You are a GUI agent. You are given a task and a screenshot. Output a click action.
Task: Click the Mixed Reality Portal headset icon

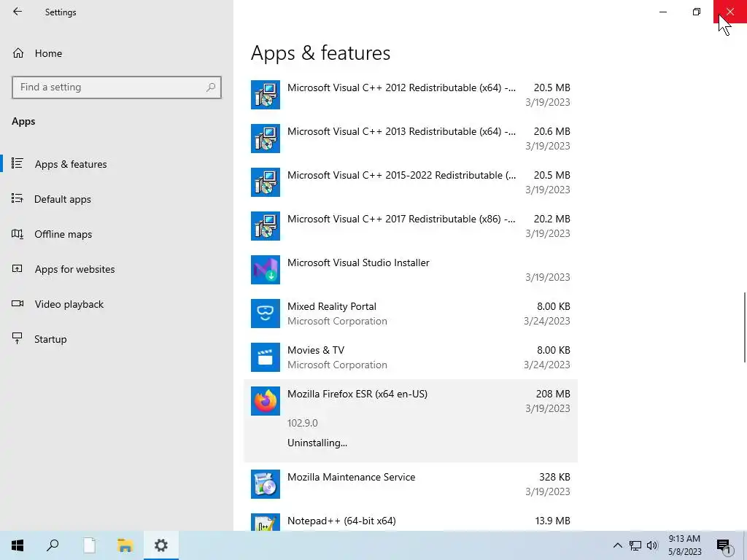(266, 314)
